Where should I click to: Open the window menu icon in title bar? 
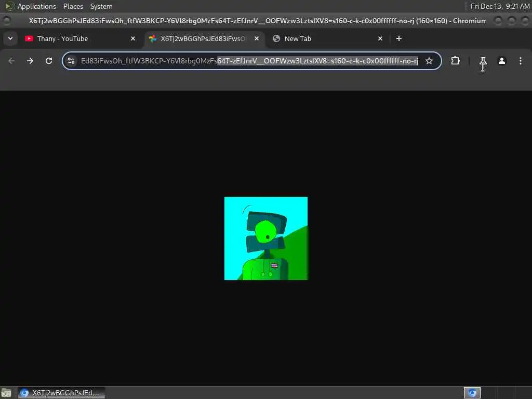pyautogui.click(x=6, y=21)
